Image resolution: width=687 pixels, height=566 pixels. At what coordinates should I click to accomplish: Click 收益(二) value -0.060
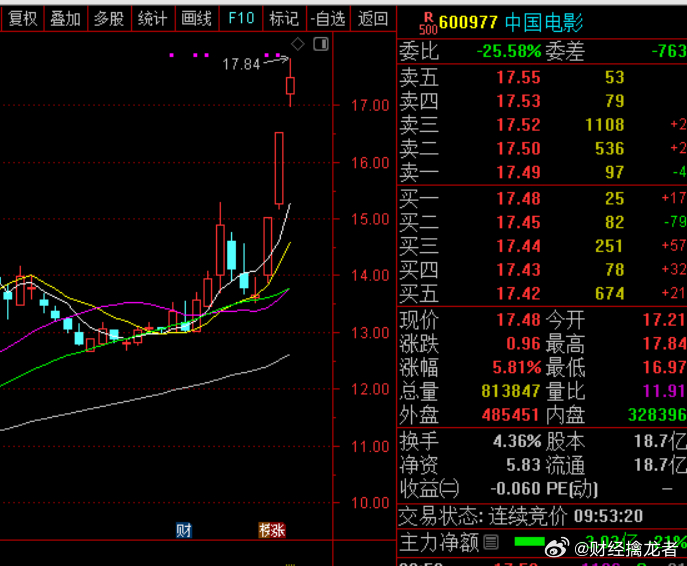(515, 488)
